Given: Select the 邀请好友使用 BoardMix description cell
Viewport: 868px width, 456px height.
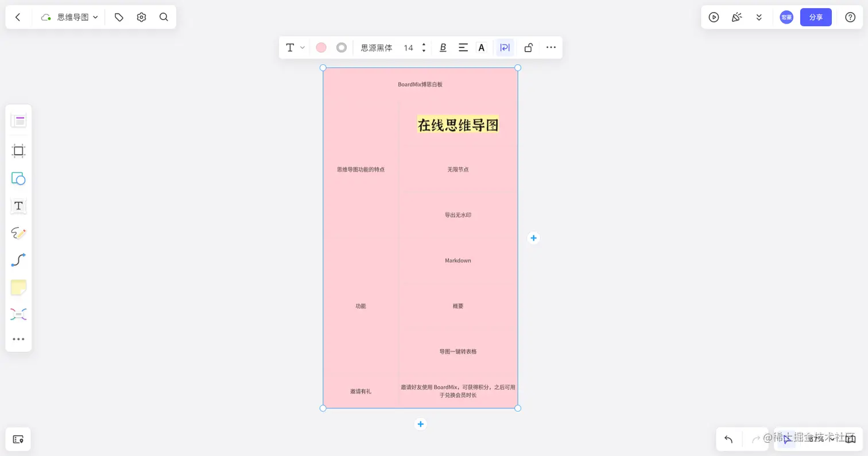Looking at the screenshot, I should click(x=458, y=391).
